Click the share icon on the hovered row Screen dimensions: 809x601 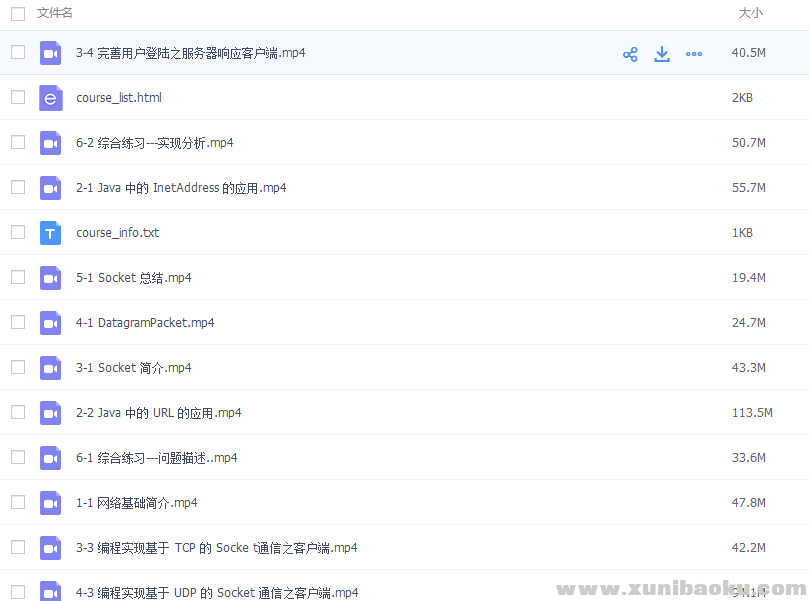[x=630, y=54]
